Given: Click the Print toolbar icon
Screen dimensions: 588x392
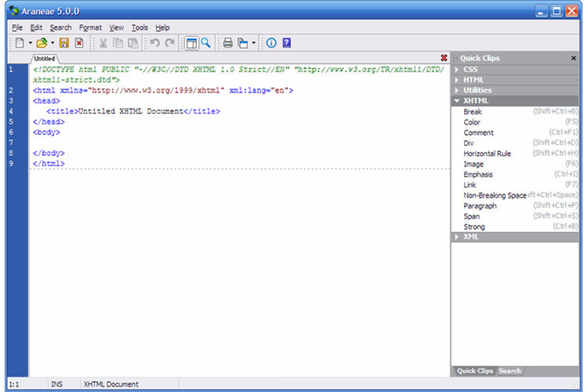Looking at the screenshot, I should (x=228, y=43).
